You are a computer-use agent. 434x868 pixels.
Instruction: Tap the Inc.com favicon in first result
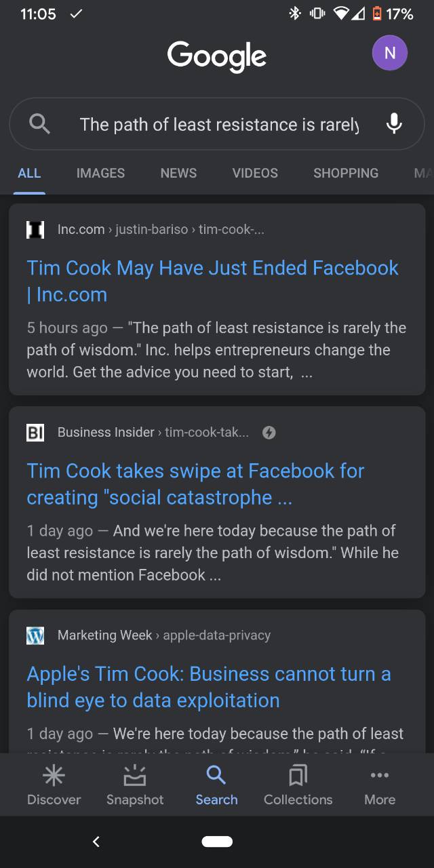35,230
